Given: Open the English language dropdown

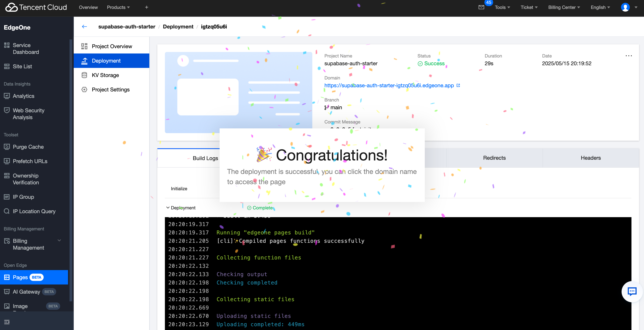Looking at the screenshot, I should tap(600, 7).
